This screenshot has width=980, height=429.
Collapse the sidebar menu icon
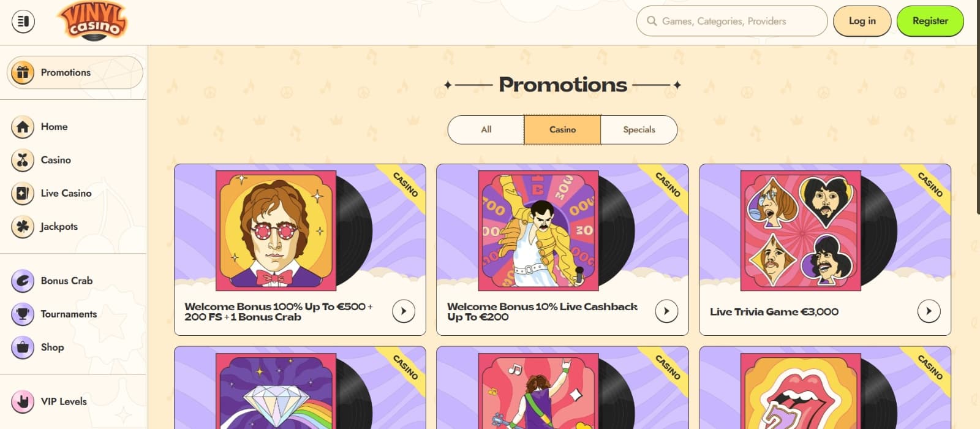point(23,21)
